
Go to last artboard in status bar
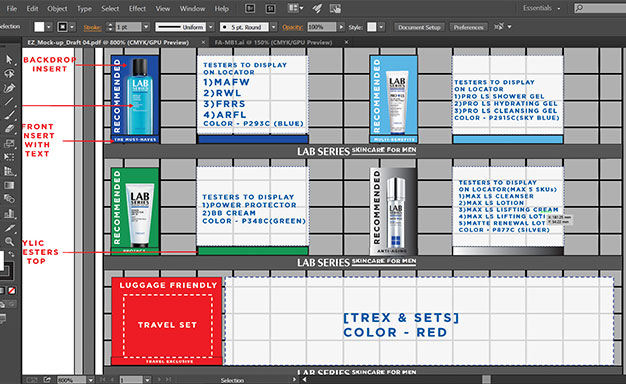(x=169, y=380)
